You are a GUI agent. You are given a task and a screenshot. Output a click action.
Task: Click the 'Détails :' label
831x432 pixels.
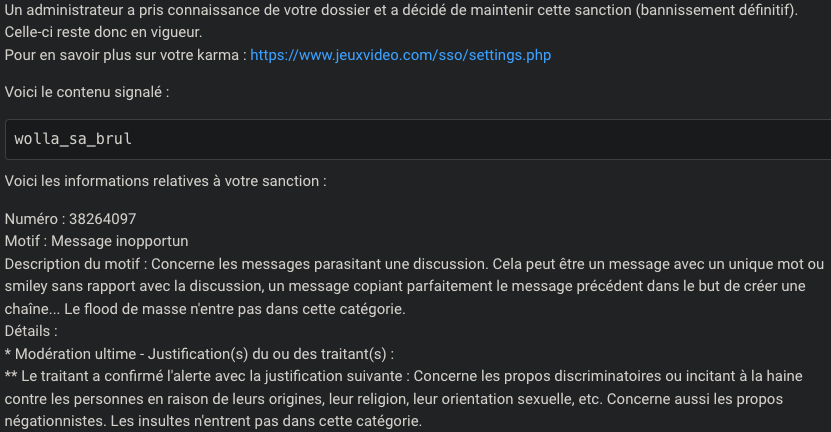[32, 330]
